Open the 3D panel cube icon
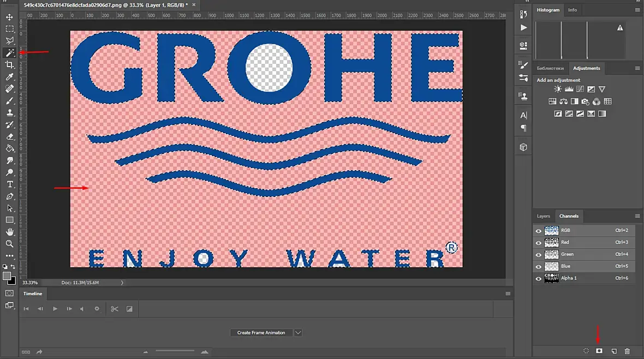 point(523,147)
